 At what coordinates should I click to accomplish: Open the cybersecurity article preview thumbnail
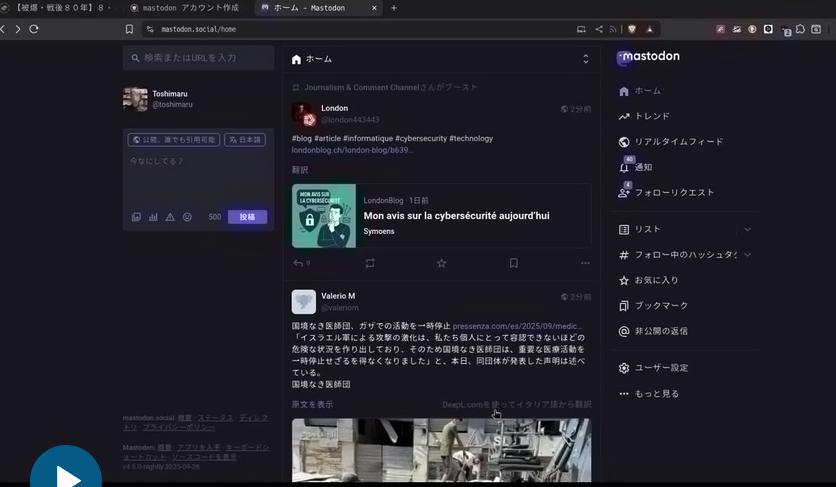pos(324,216)
